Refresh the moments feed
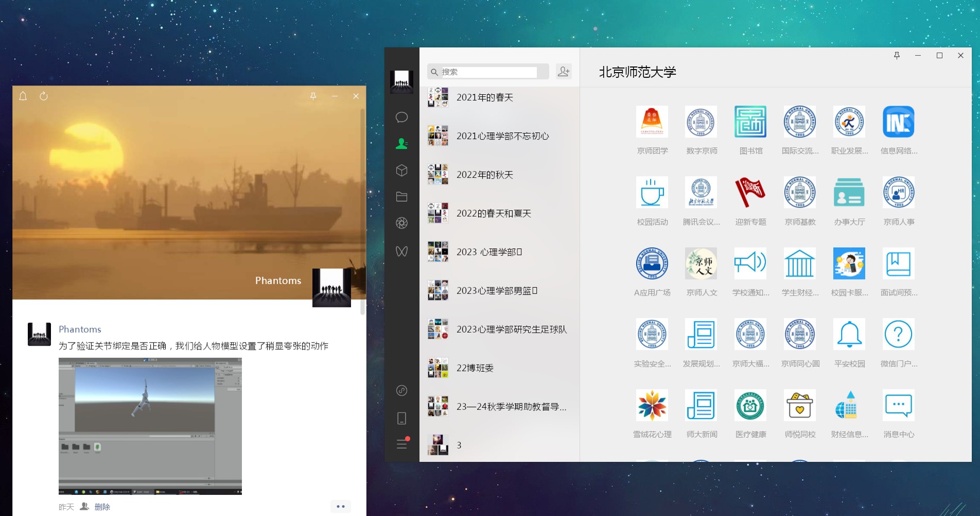This screenshot has width=980, height=516. coord(44,96)
